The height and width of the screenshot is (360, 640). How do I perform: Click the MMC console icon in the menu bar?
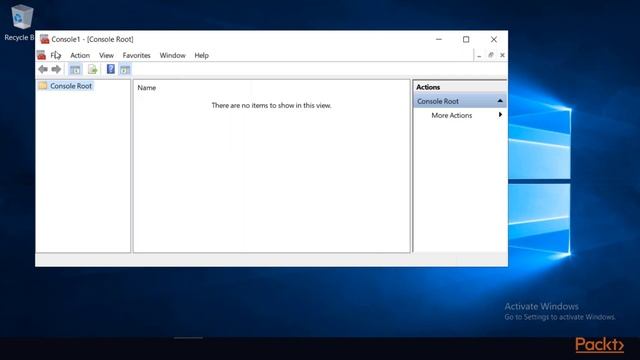click(41, 55)
